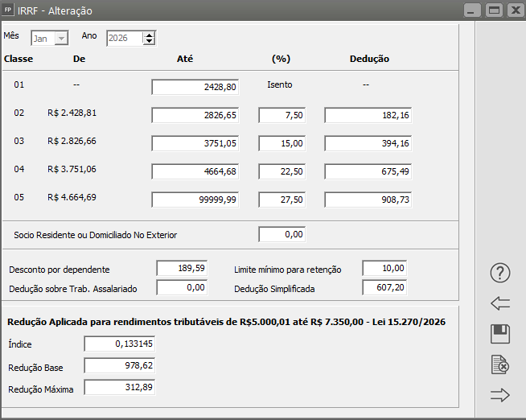Maximize the IRRF - Alteração window

click(494, 10)
